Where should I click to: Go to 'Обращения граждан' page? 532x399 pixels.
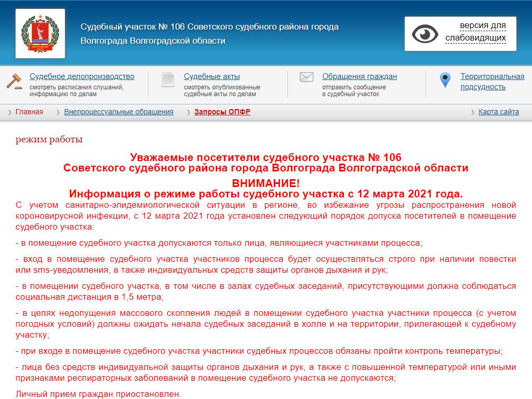360,76
